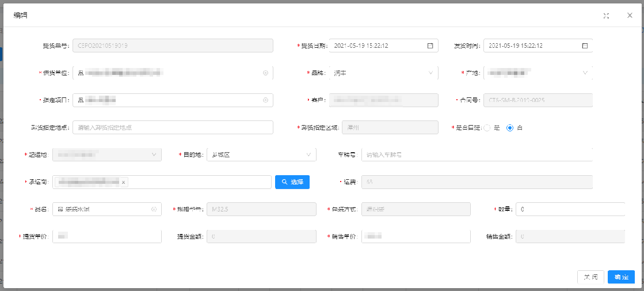The height and width of the screenshot is (291, 644).
Task: Open calendar icon in 提货日期 field
Action: click(430, 46)
